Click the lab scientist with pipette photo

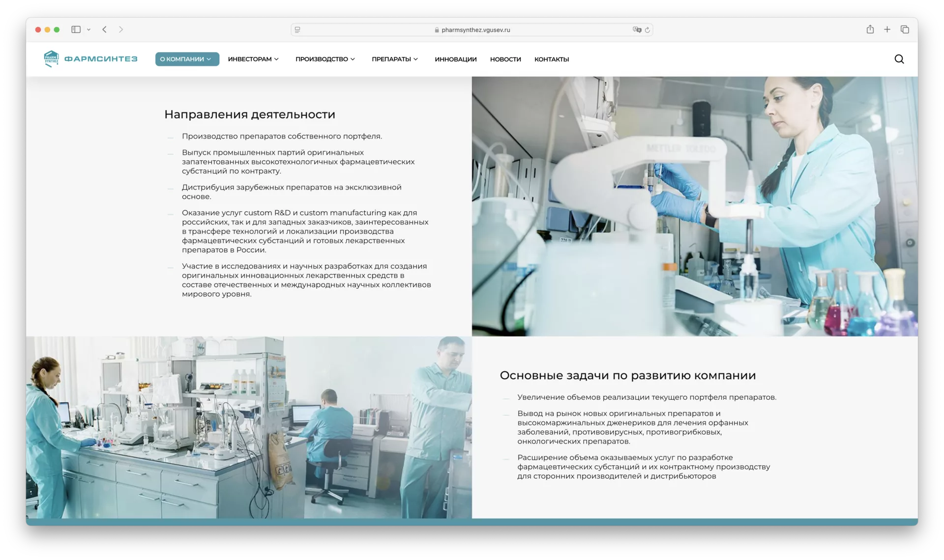[695, 206]
